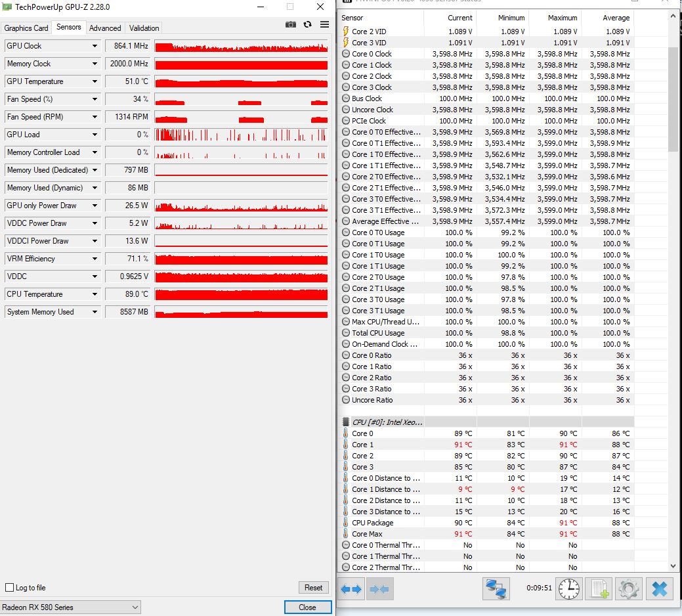The image size is (682, 616).
Task: Click the Reset button in GPU-Z
Action: pyautogui.click(x=314, y=588)
